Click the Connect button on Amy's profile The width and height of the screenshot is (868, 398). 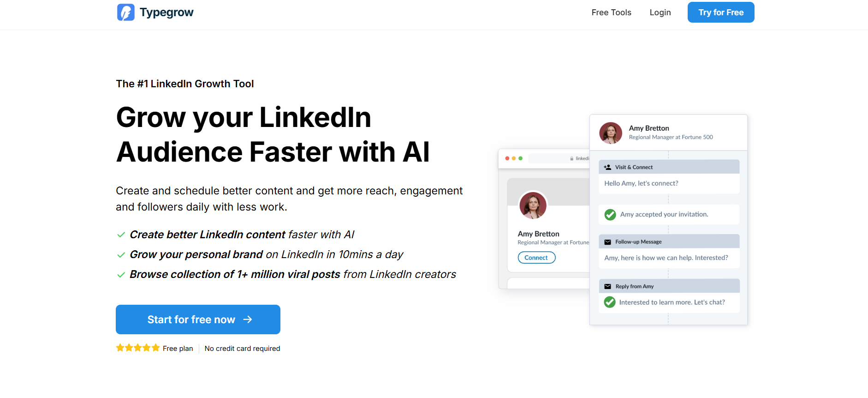pyautogui.click(x=536, y=258)
